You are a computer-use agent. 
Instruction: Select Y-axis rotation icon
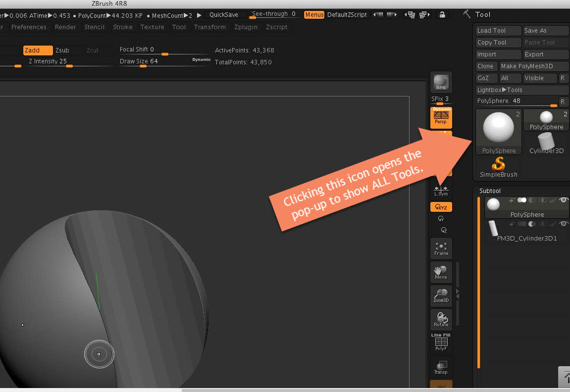(x=441, y=218)
